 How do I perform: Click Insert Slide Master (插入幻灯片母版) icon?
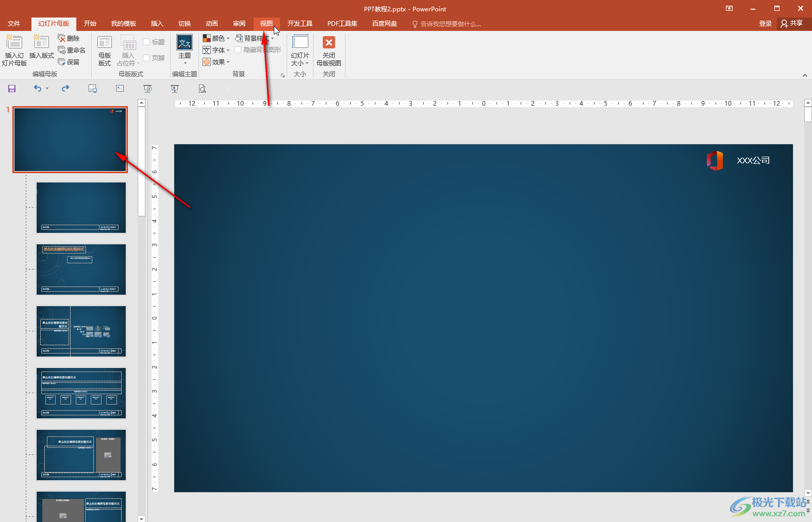[x=14, y=50]
